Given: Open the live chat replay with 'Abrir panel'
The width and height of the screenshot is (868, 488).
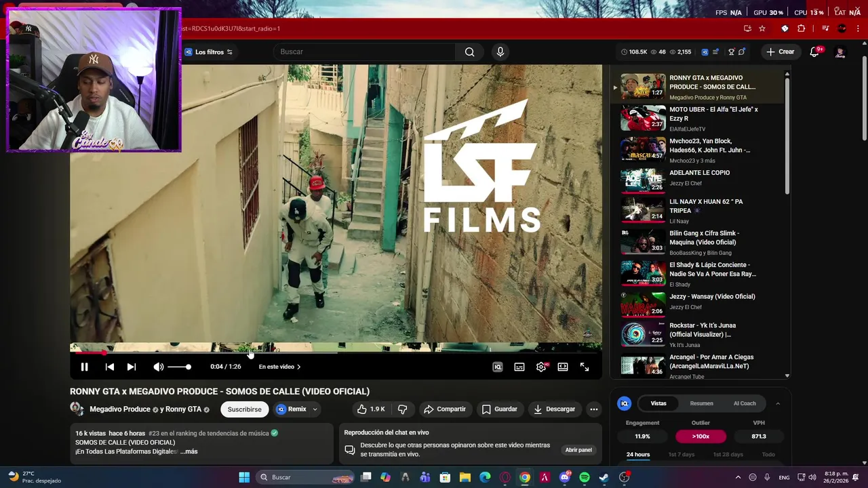Looking at the screenshot, I should (578, 450).
